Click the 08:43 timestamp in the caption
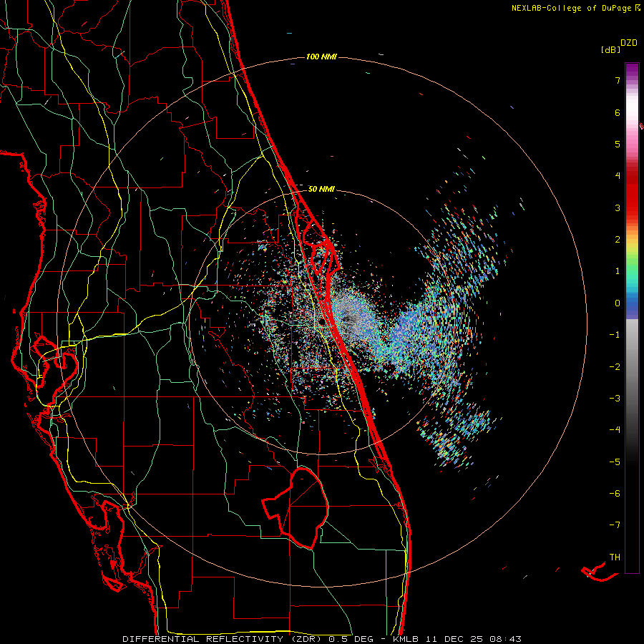The width and height of the screenshot is (644, 644). pyautogui.click(x=506, y=639)
